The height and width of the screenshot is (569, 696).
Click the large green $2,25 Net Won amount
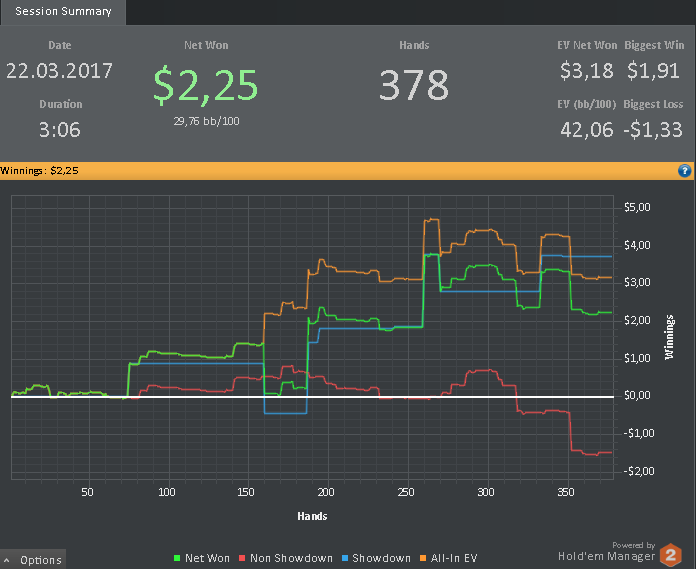pos(206,85)
